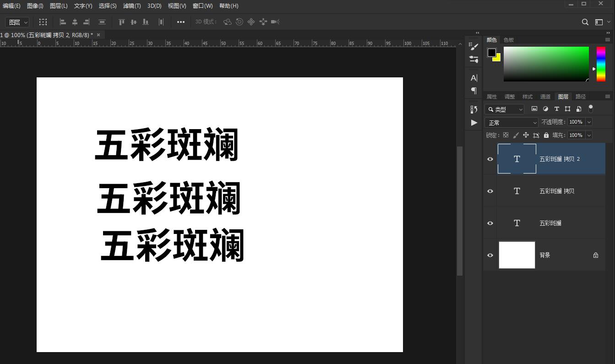The width and height of the screenshot is (615, 364).
Task: Open the Character panel icon
Action: click(473, 78)
